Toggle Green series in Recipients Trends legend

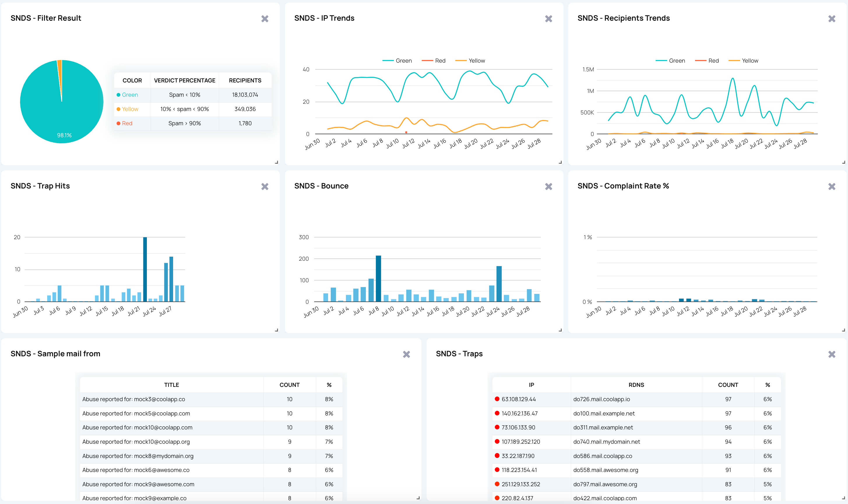670,61
